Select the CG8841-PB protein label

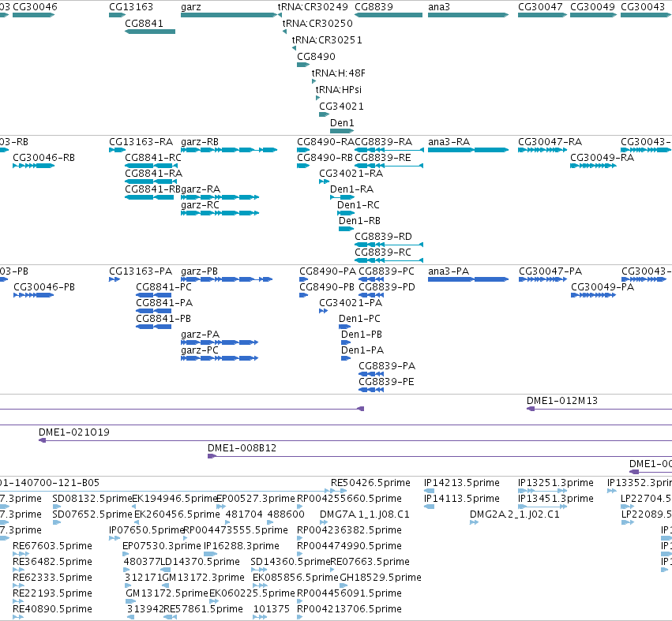163,319
